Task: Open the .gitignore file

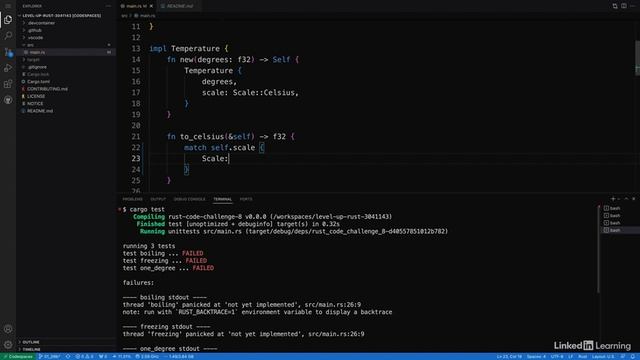Action: pos(37,67)
